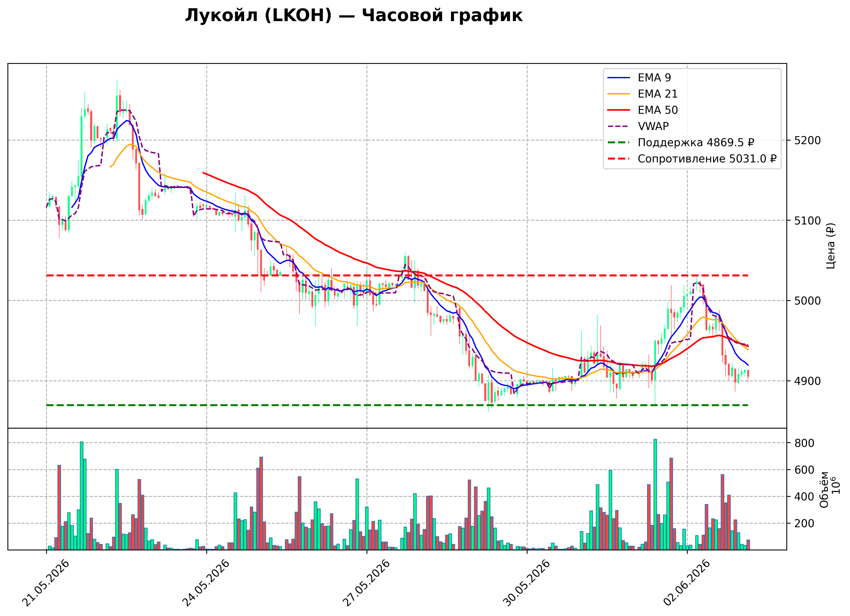This screenshot has height=616, width=850.
Task: Click the chart title "Лукойл (LKOH) — Часовой график"
Action: point(353,16)
